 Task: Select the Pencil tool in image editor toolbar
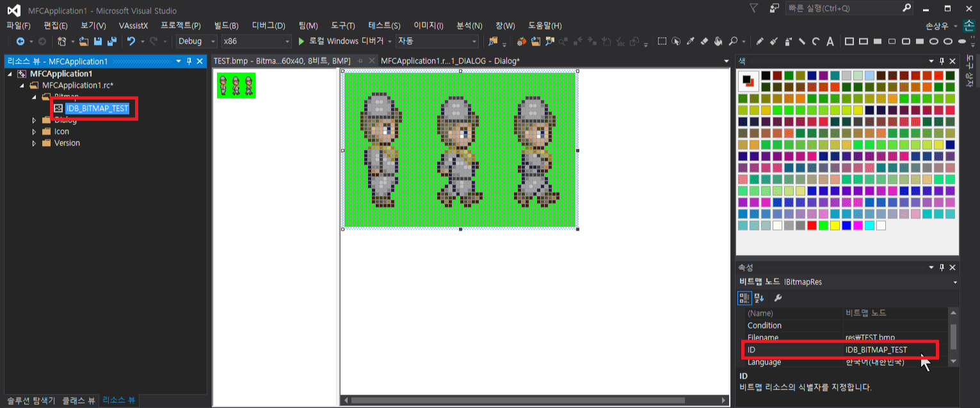coord(760,42)
